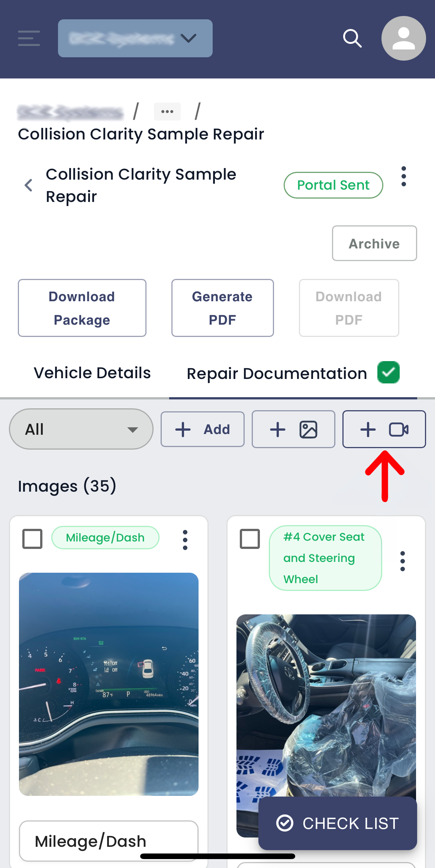Viewport: 435px width, 868px height.
Task: Open the dashboard mileage photo thumbnail
Action: [x=109, y=684]
